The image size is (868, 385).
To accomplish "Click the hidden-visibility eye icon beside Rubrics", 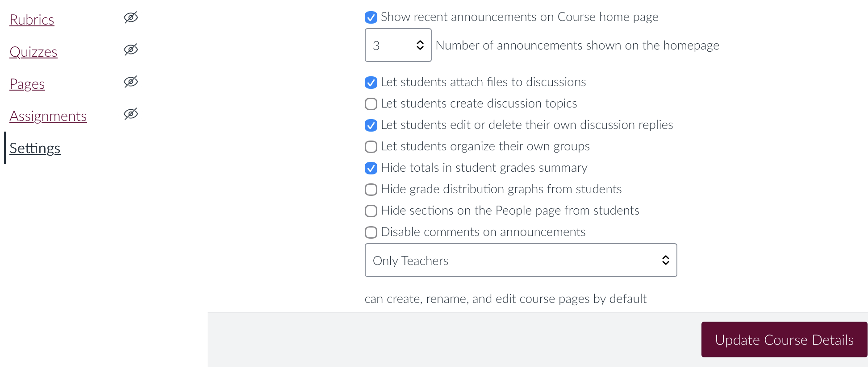I will (x=130, y=17).
